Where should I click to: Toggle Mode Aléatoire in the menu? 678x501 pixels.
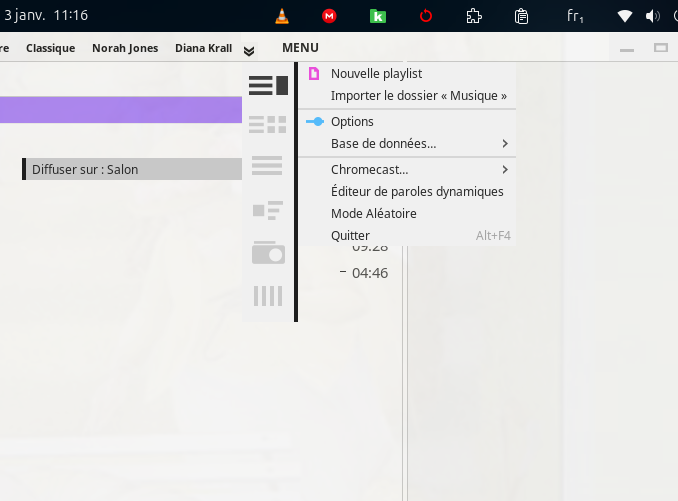pos(373,213)
